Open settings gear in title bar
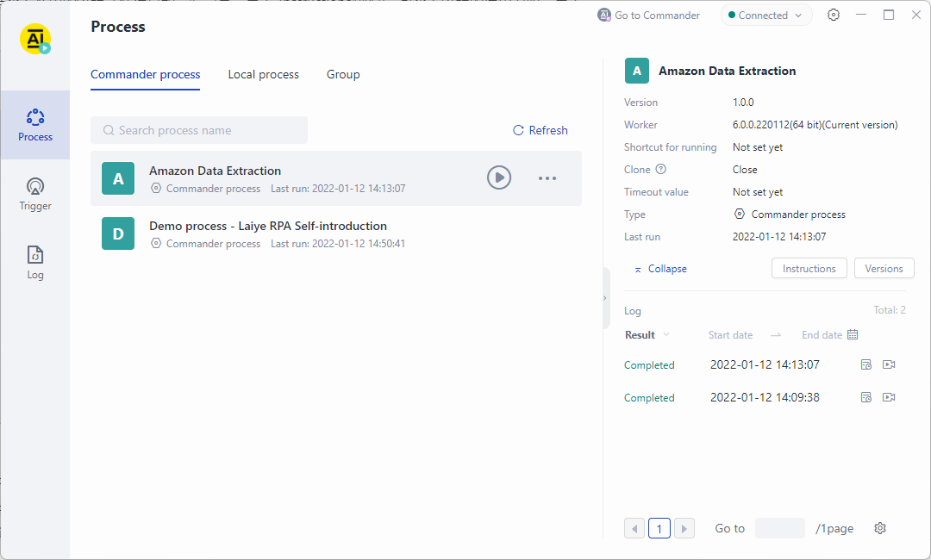Viewport: 931px width, 560px height. pyautogui.click(x=834, y=15)
